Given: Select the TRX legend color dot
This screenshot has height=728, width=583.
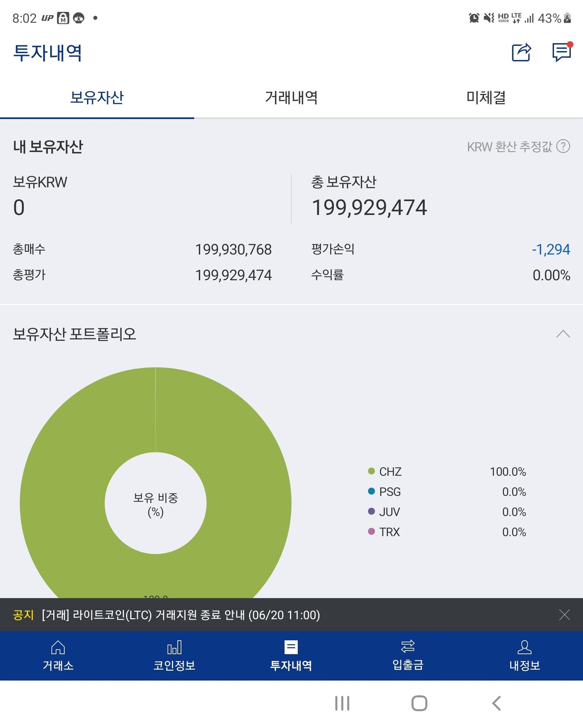Looking at the screenshot, I should pos(371,531).
